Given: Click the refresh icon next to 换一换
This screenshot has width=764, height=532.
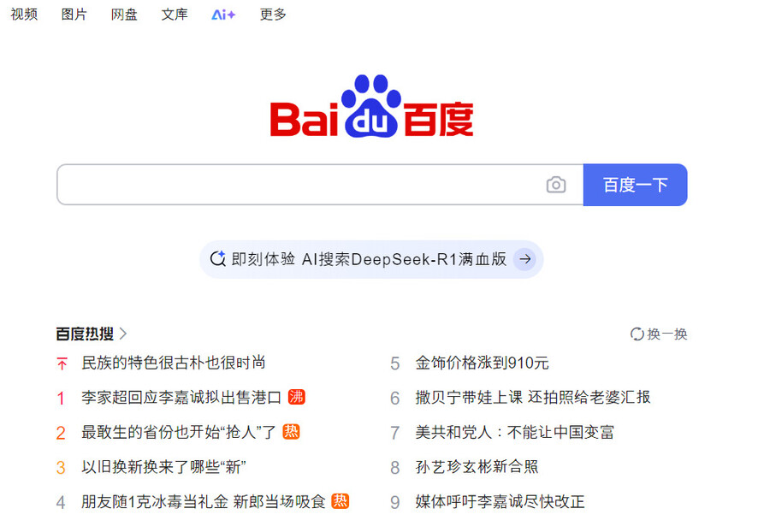Looking at the screenshot, I should coord(637,334).
